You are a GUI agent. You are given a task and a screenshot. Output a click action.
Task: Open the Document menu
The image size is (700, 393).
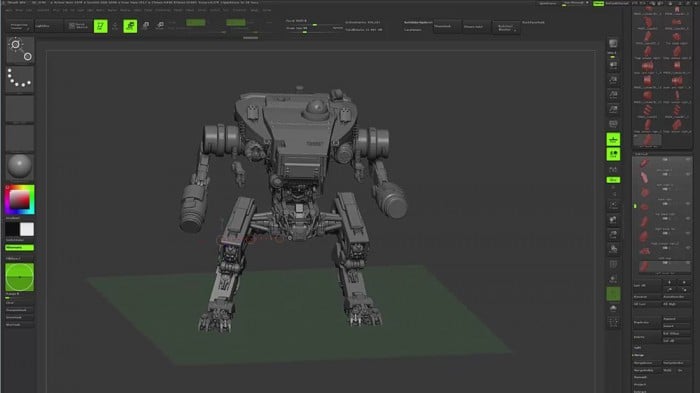click(x=43, y=10)
